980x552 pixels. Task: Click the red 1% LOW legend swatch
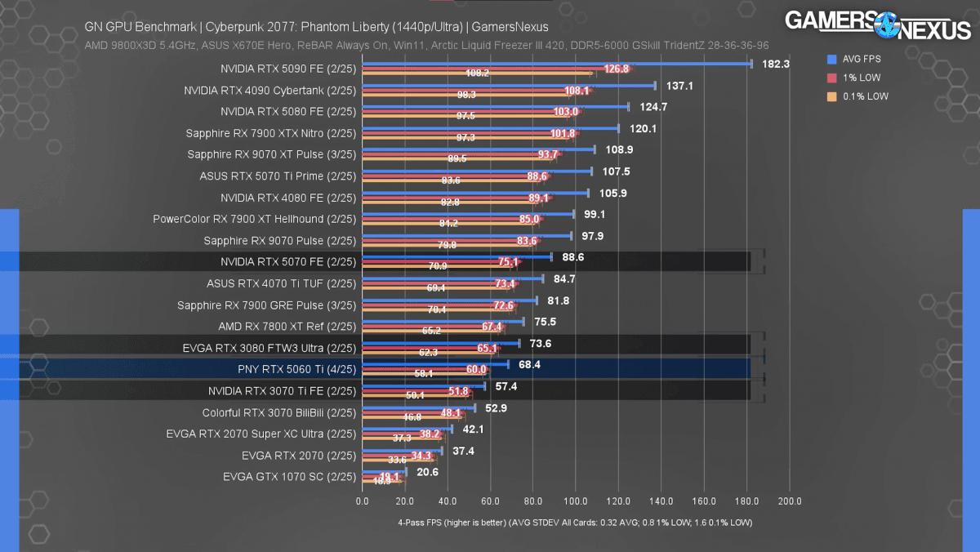click(831, 78)
